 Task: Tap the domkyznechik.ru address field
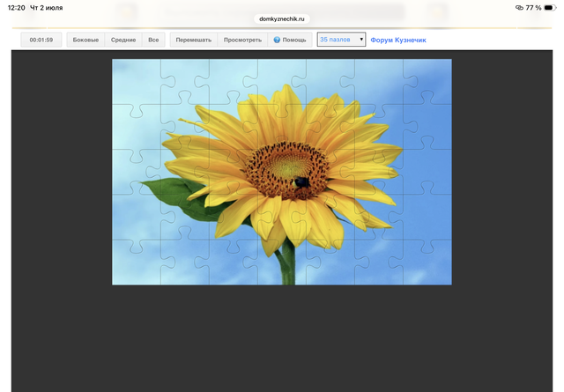(x=282, y=18)
